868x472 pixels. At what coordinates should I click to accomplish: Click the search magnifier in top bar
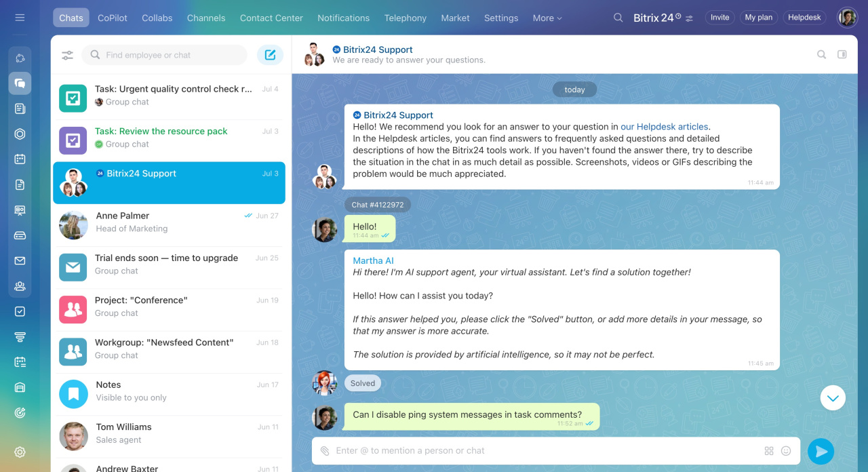[618, 18]
